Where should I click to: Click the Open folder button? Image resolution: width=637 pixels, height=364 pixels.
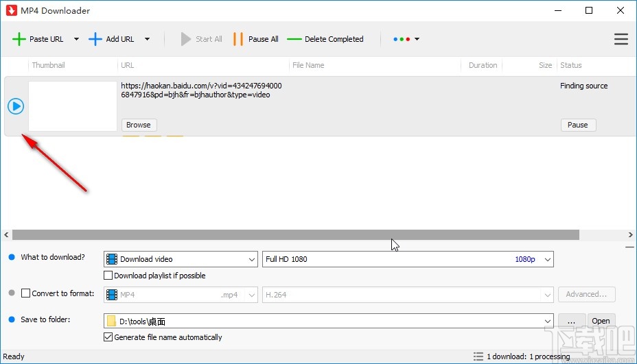(x=601, y=321)
